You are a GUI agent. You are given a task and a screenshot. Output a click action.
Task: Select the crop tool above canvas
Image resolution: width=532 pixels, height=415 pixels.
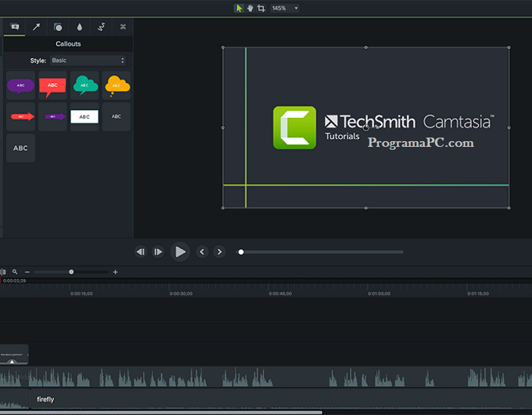pyautogui.click(x=261, y=8)
